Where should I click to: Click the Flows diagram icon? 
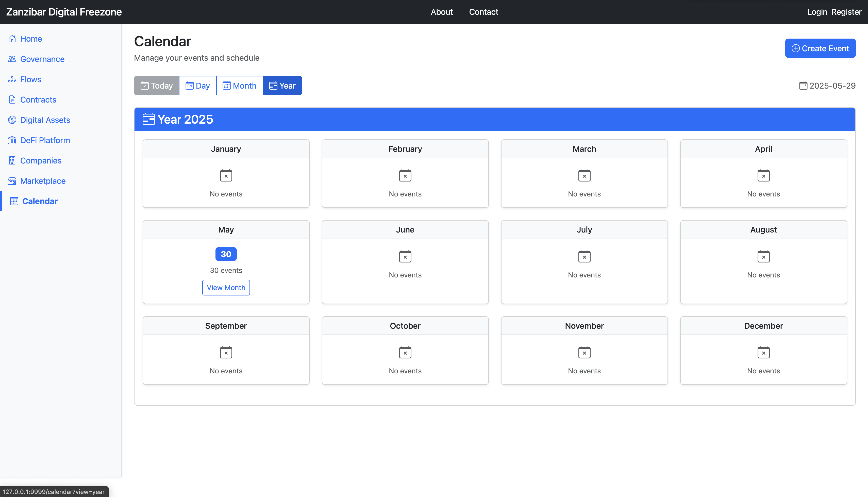coord(12,79)
